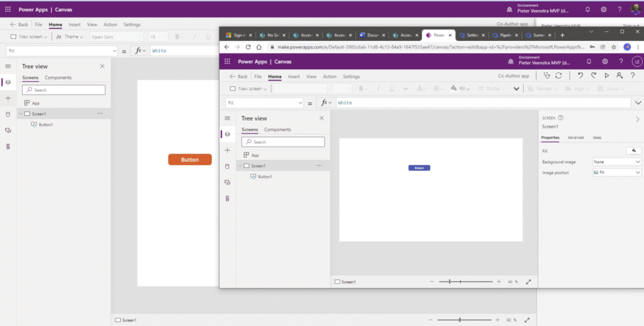Collapse Screen1 node in front window's tree

click(240, 166)
